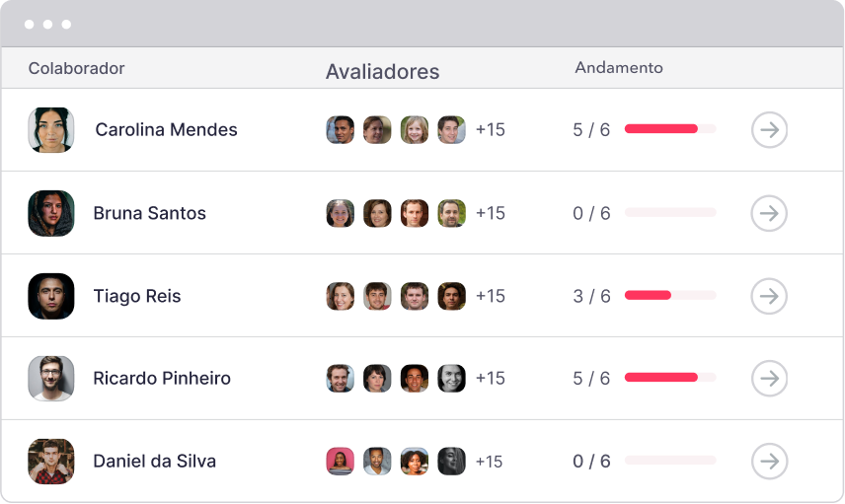845x504 pixels.
Task: Open Carolina Mendes row arrow icon
Action: tap(769, 130)
